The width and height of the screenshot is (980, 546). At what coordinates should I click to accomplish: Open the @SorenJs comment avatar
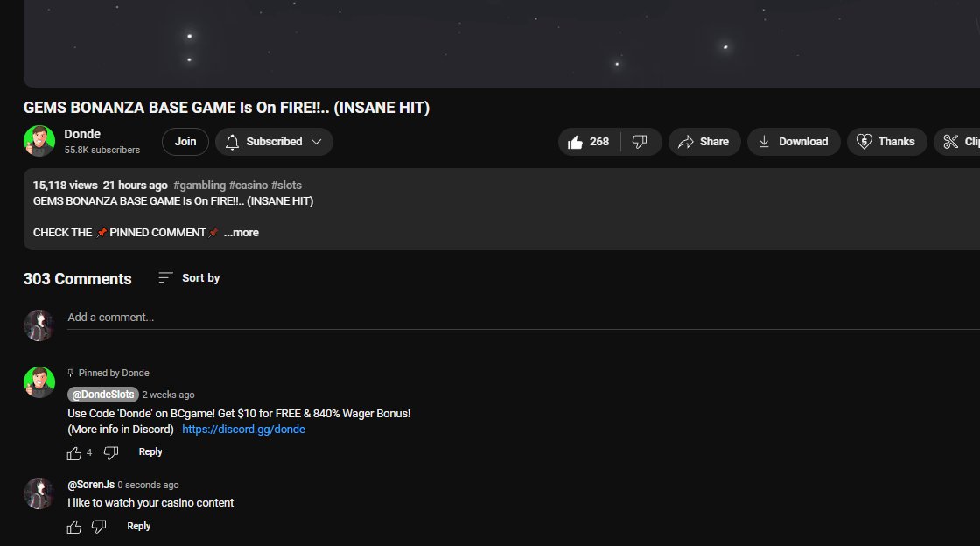point(39,493)
